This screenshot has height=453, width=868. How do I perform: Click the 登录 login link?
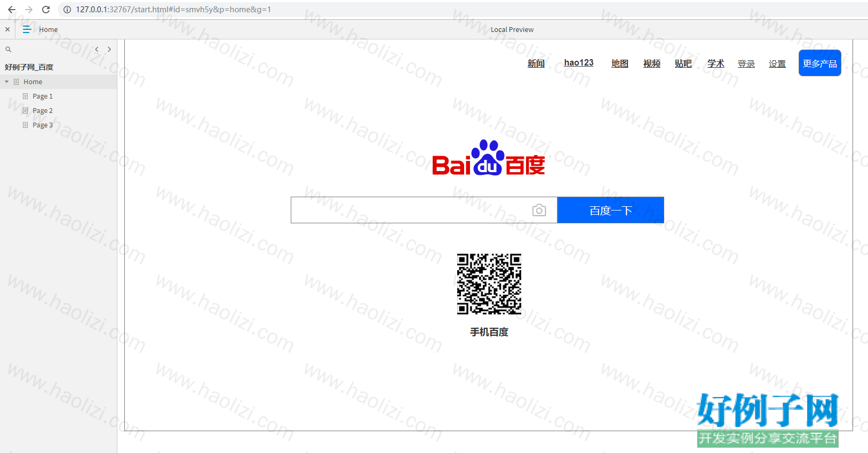pos(746,64)
